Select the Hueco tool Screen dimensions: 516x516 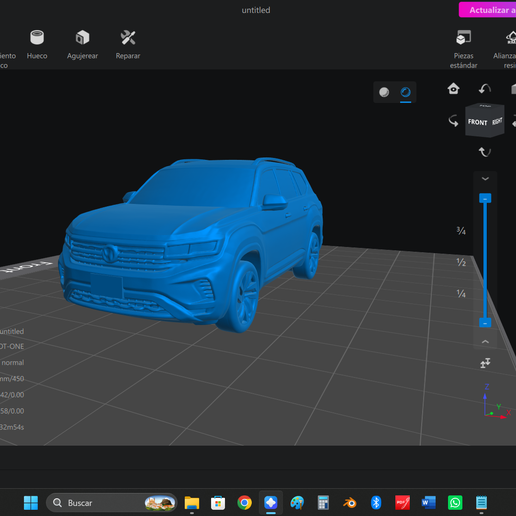click(37, 44)
